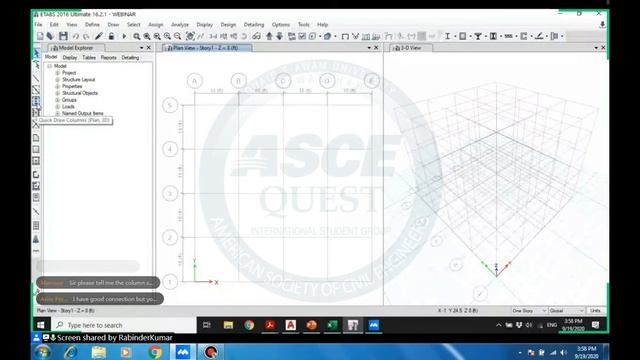The image size is (640, 360).
Task: Switch to the Display tab in explorer
Action: [x=70, y=58]
